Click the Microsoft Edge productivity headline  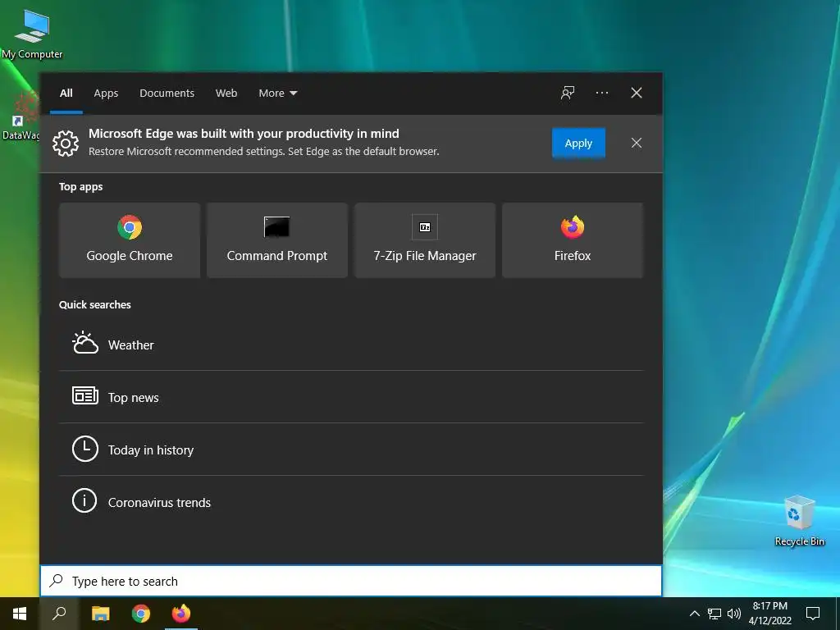(x=244, y=134)
